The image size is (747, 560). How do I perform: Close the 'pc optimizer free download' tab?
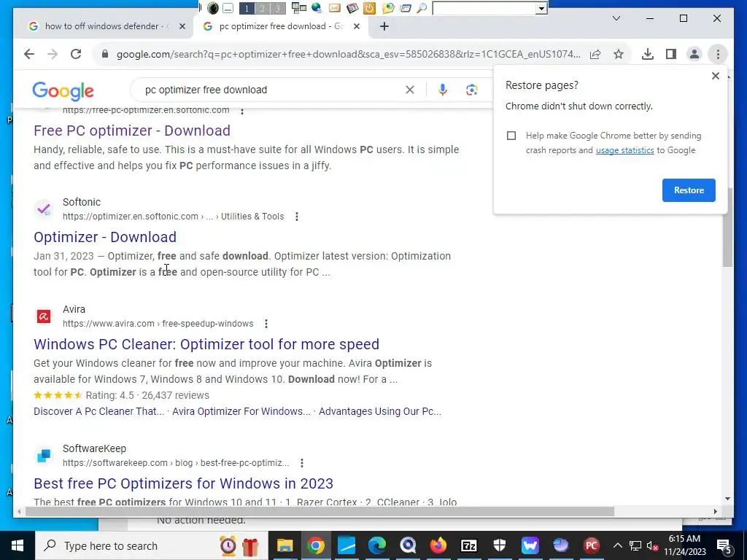356,26
